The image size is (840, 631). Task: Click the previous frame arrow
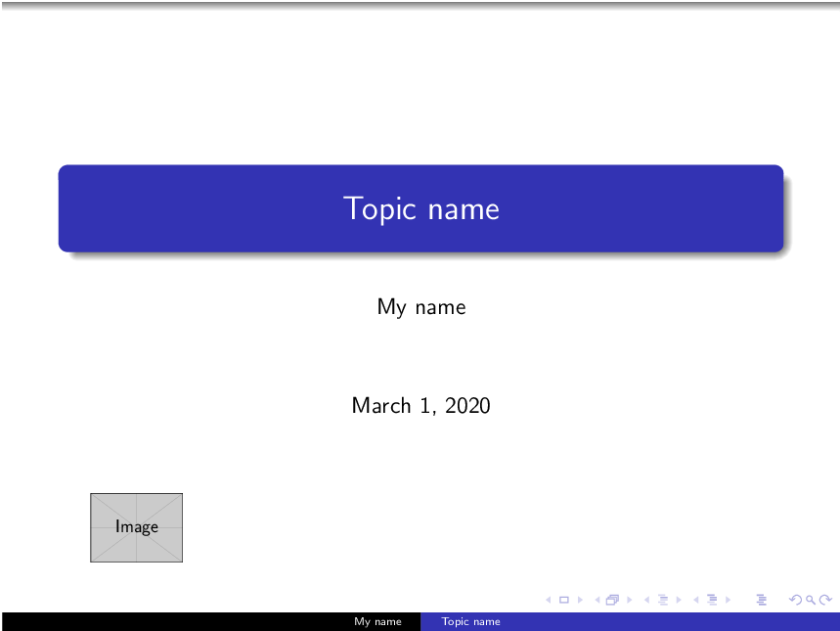[x=597, y=600]
